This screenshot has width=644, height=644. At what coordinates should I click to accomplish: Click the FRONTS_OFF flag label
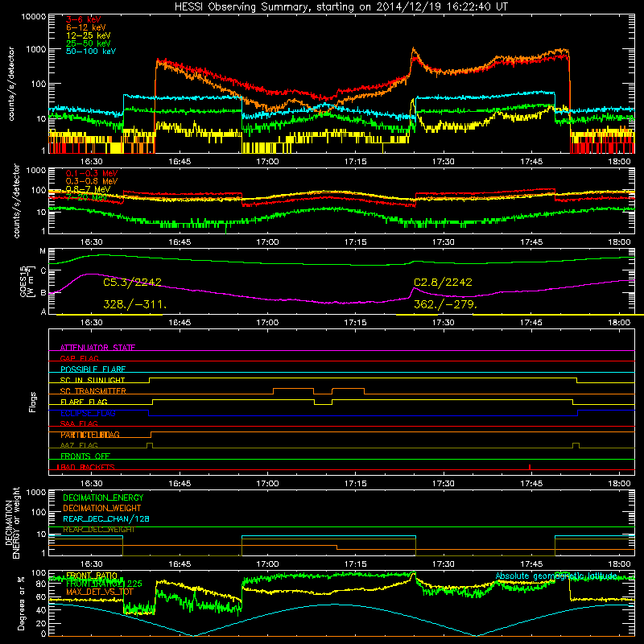pos(85,456)
